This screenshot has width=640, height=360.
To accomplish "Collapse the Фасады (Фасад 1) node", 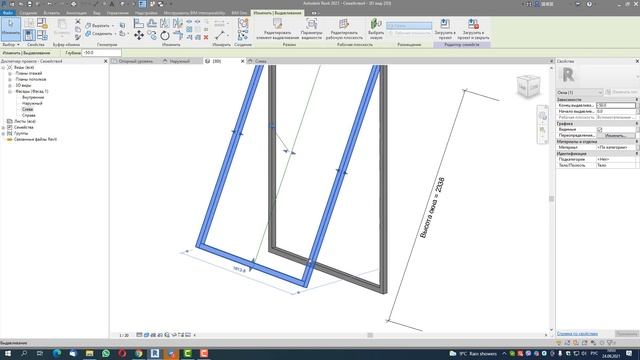I will click(x=9, y=92).
